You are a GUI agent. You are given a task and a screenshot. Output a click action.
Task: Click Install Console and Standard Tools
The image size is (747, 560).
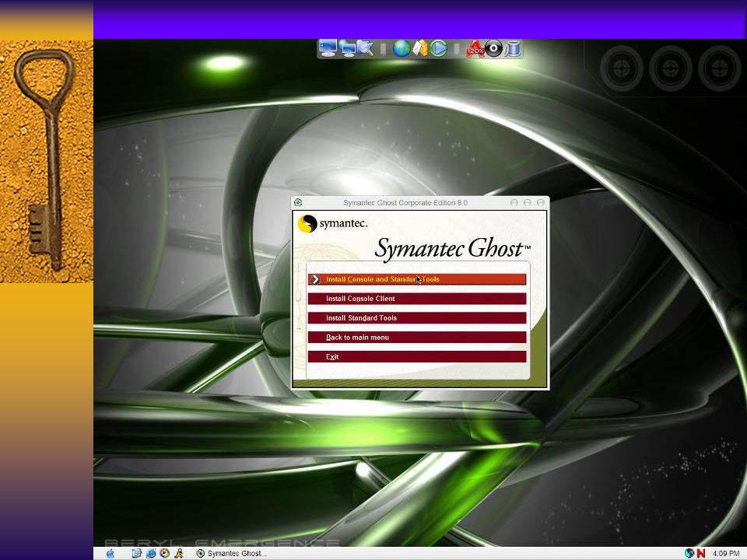pyautogui.click(x=417, y=279)
